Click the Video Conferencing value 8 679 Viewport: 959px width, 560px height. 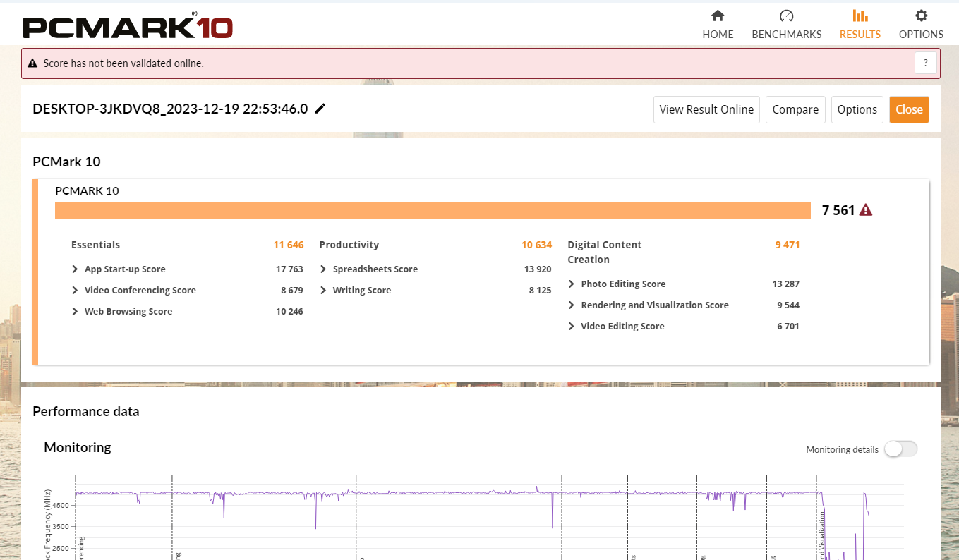coord(292,291)
